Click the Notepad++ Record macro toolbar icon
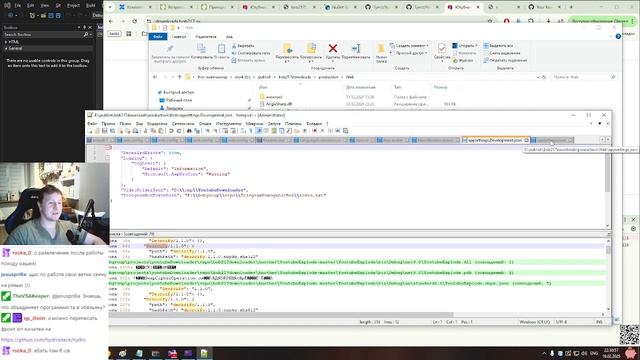The width and height of the screenshot is (640, 360). [315, 131]
